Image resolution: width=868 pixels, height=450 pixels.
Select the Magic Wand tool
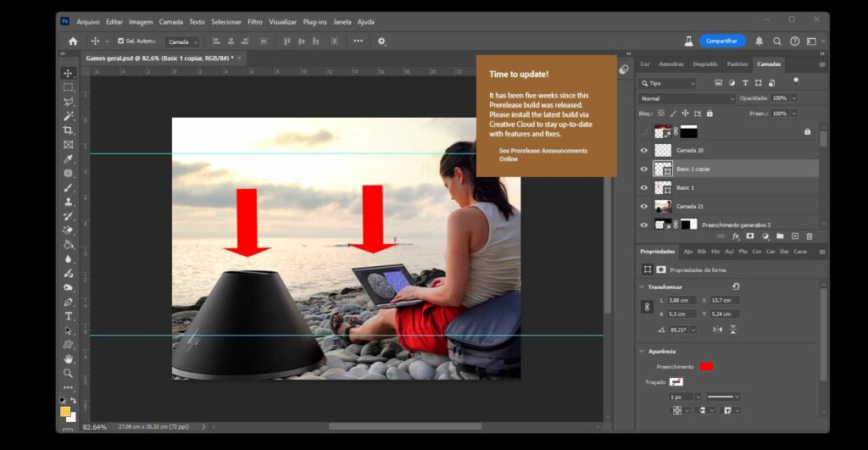(68, 116)
